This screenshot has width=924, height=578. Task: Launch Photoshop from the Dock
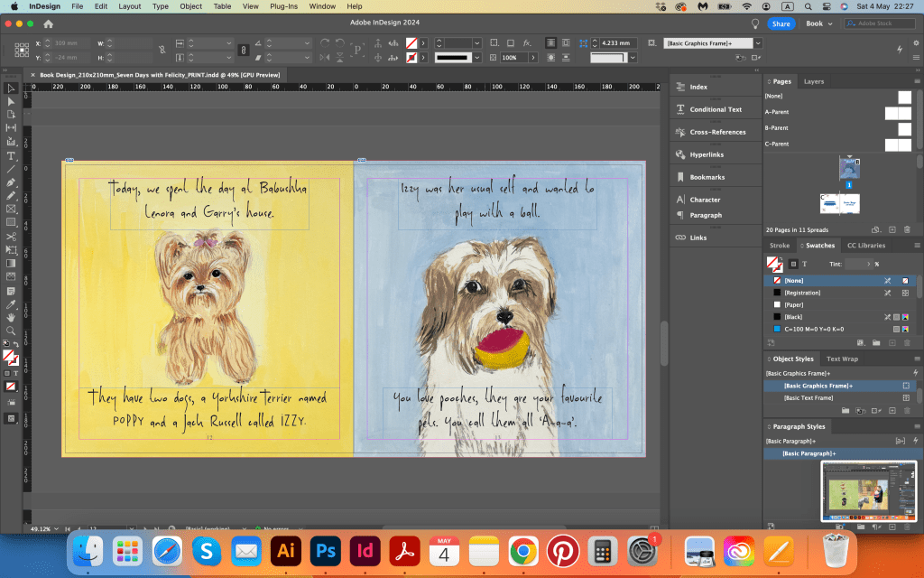(x=326, y=549)
